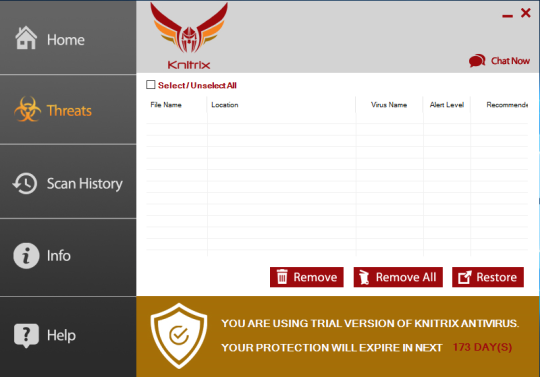Click the protection will expire text
Screen dimensions: 540x377
(x=332, y=348)
